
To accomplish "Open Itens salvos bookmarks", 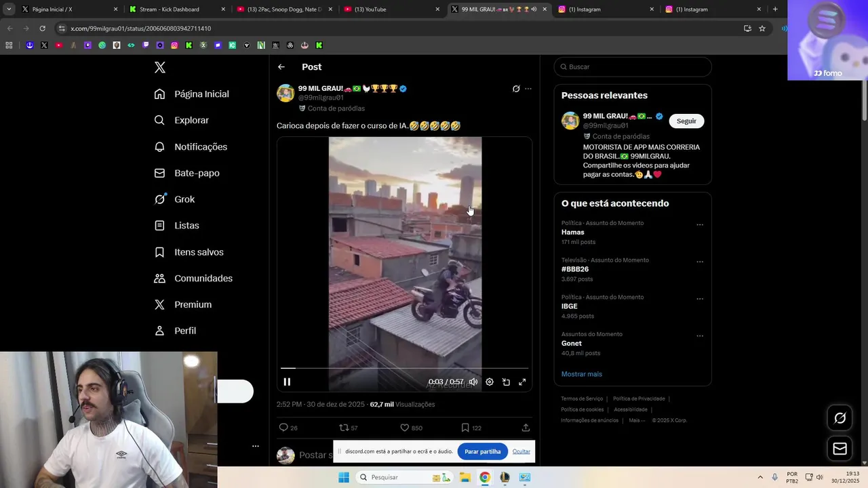I will coord(189,251).
